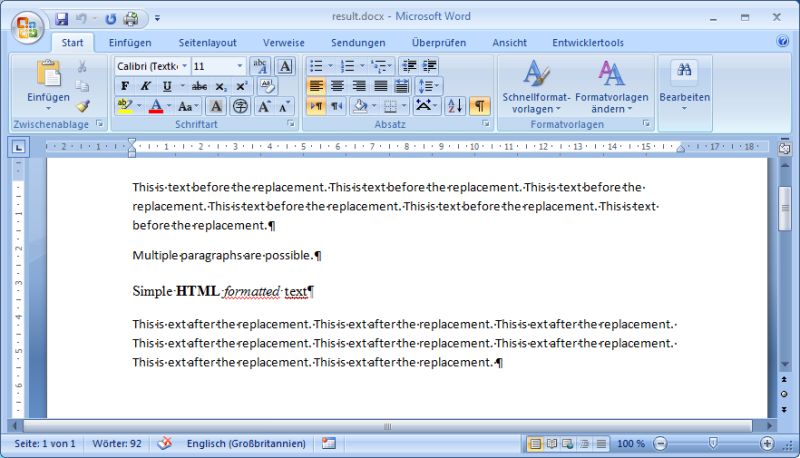Screen dimensions: 800x458
Task: Click the clear formatting eraser icon
Action: [x=266, y=86]
